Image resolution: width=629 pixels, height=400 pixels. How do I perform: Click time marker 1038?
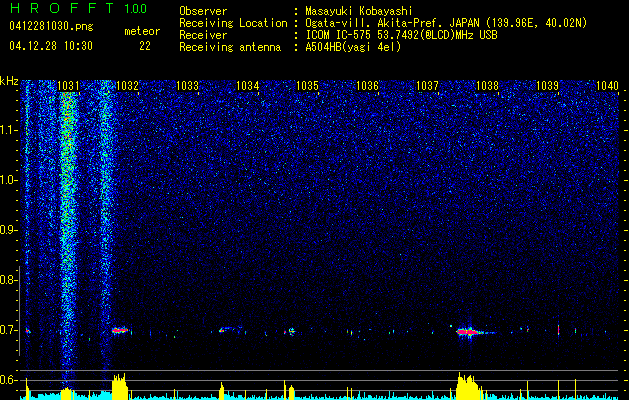tap(487, 86)
